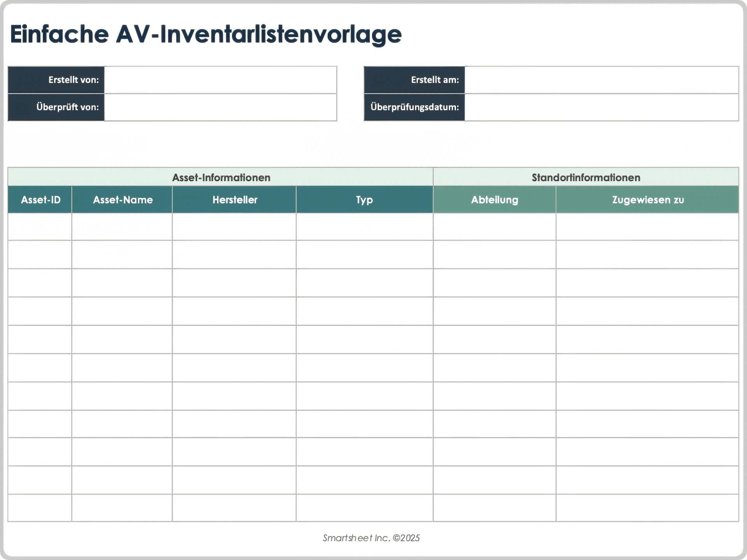
Task: Click first empty cell under Hersteller
Action: pyautogui.click(x=234, y=227)
